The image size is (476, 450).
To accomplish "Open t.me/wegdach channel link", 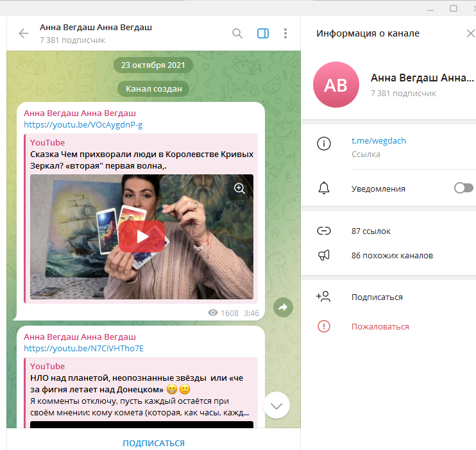I will click(378, 141).
